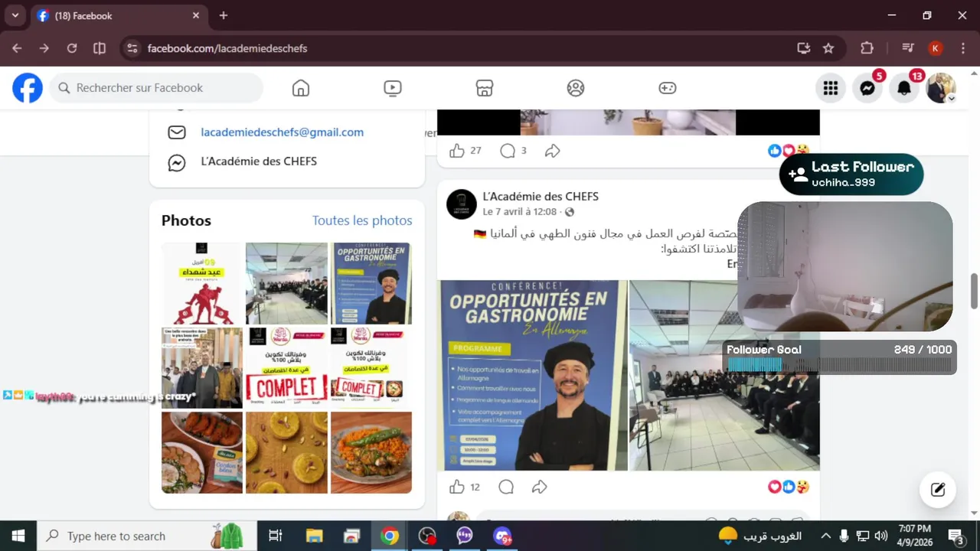
Task: Go back in browser history
Action: [17, 48]
